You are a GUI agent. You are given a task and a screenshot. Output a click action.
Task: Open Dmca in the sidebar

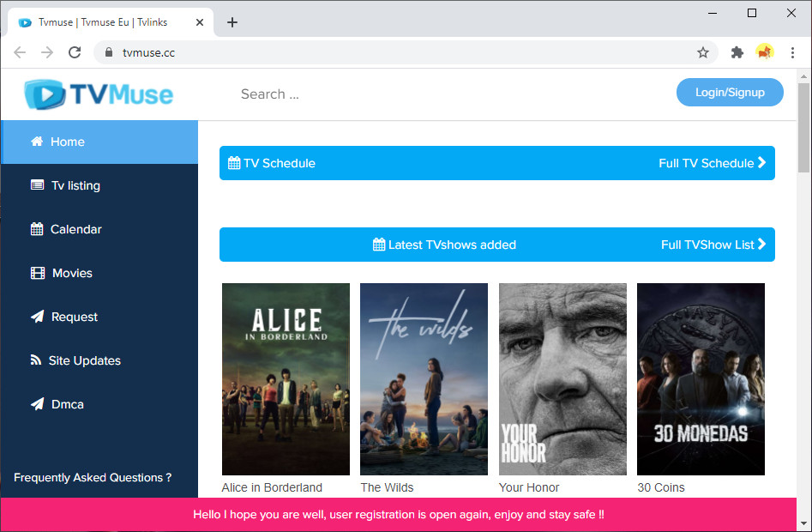click(99, 404)
